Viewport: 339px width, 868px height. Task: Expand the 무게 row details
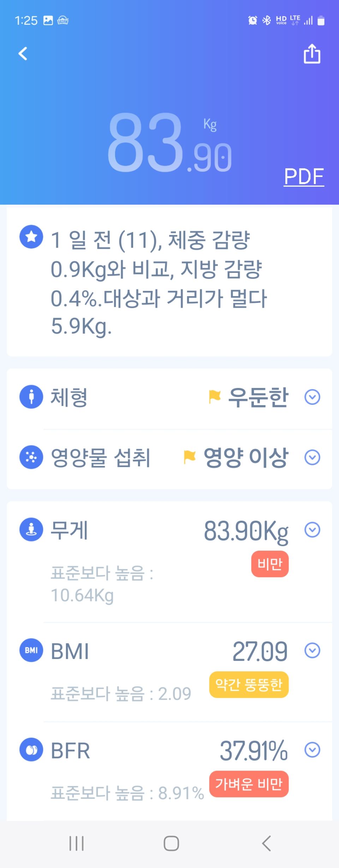click(x=312, y=530)
